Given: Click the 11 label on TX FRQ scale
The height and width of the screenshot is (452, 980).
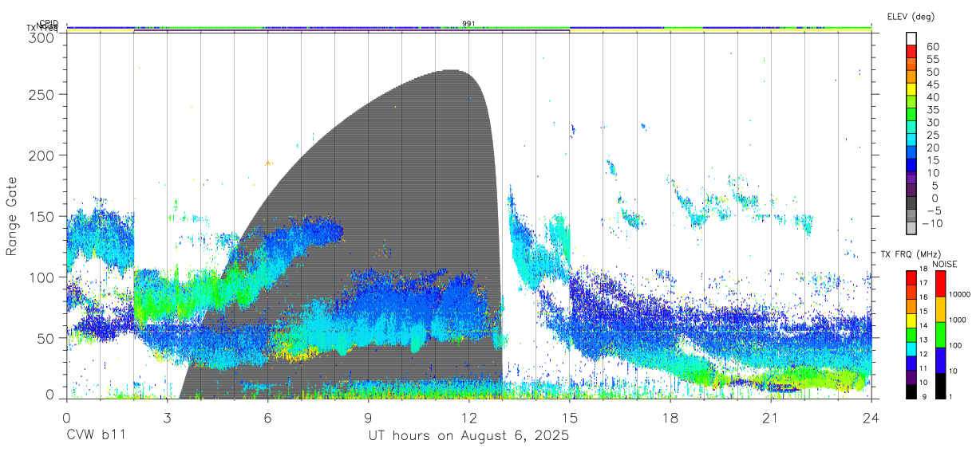Looking at the screenshot, I should tap(923, 368).
